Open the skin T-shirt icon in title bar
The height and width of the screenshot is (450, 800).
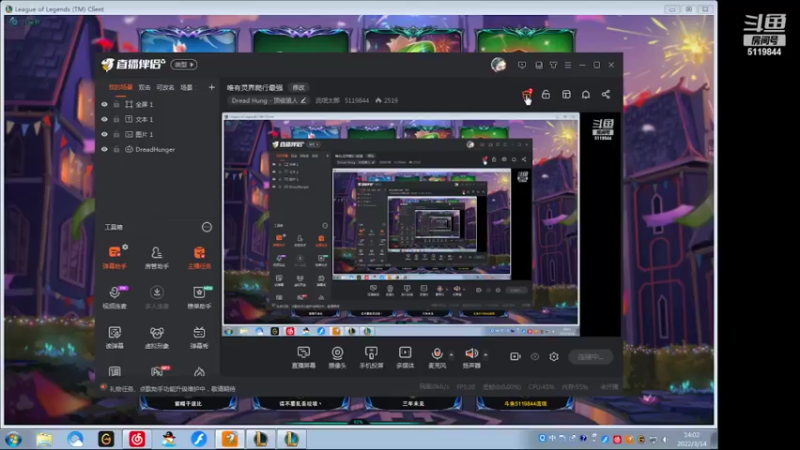pyautogui.click(x=554, y=65)
